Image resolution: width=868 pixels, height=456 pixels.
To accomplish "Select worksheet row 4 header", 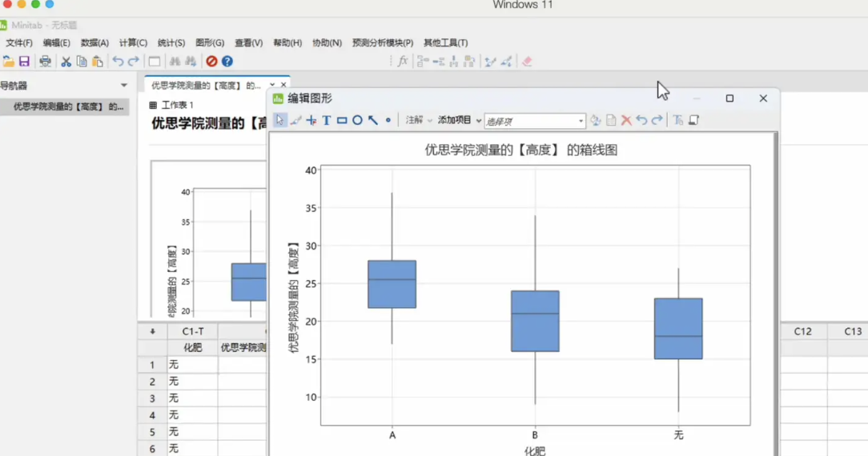I will [x=152, y=415].
